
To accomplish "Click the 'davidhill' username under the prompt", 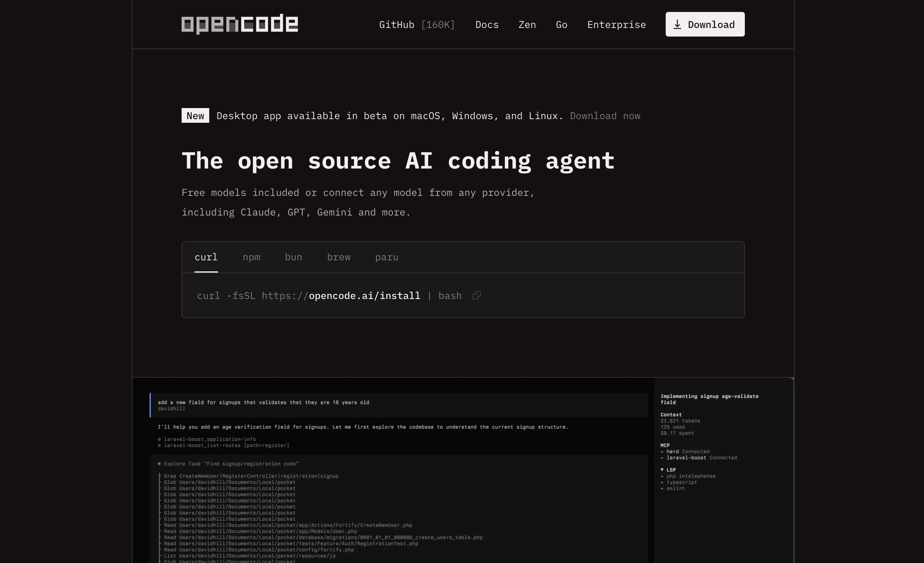I will [x=171, y=408].
